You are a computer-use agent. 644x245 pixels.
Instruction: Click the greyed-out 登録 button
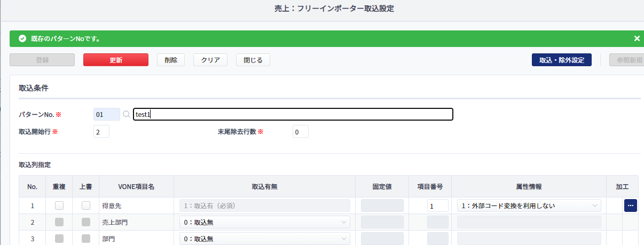point(42,60)
